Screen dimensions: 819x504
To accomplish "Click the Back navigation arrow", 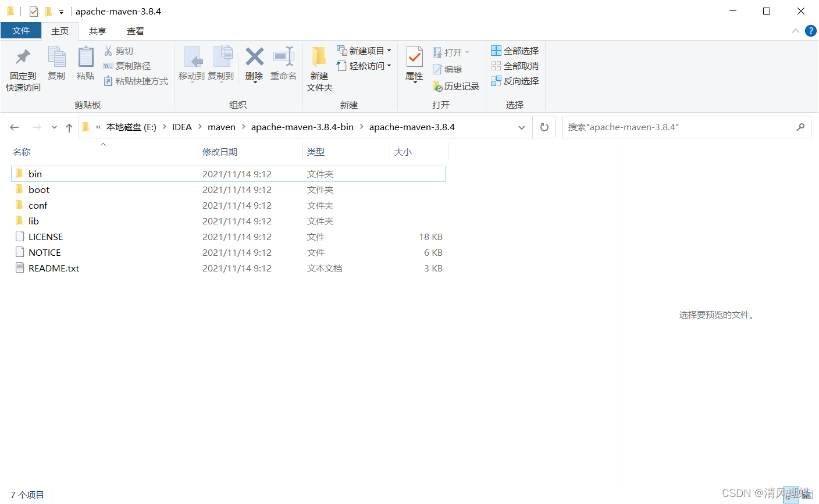I will (15, 127).
